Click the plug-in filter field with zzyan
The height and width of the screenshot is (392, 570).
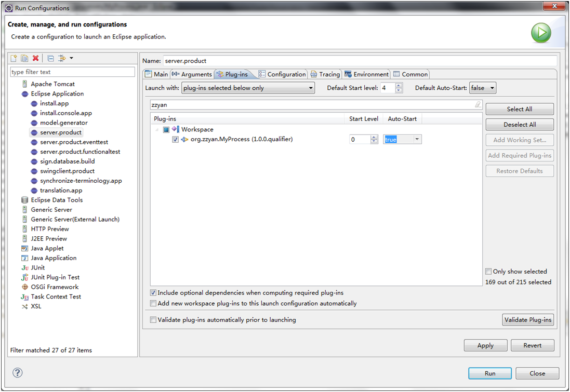coord(316,105)
